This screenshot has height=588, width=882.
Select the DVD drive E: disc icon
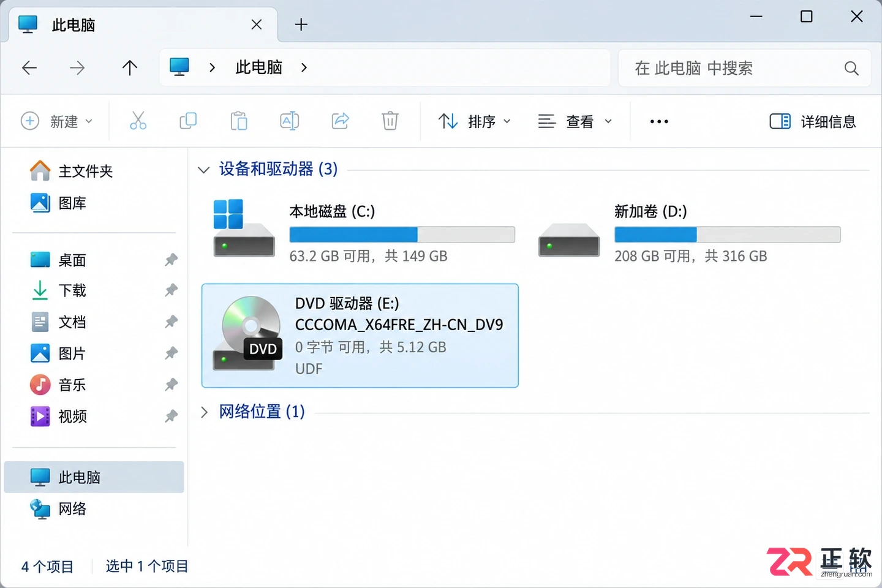tap(247, 334)
